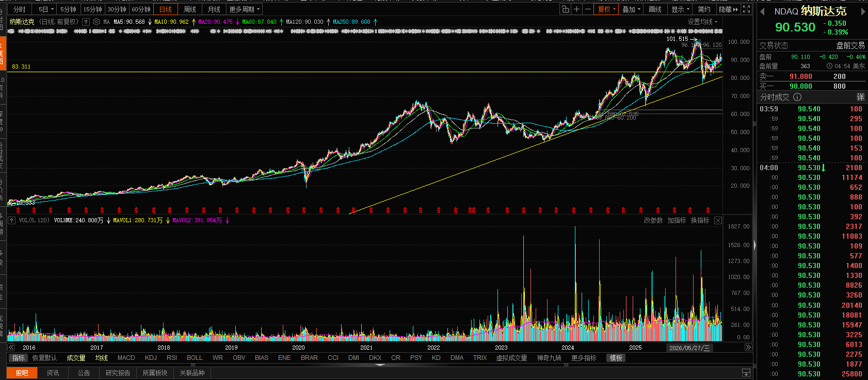This screenshot has height=380, width=868.
Task: Zoom in the chart with the plus icon
Action: 577,9
